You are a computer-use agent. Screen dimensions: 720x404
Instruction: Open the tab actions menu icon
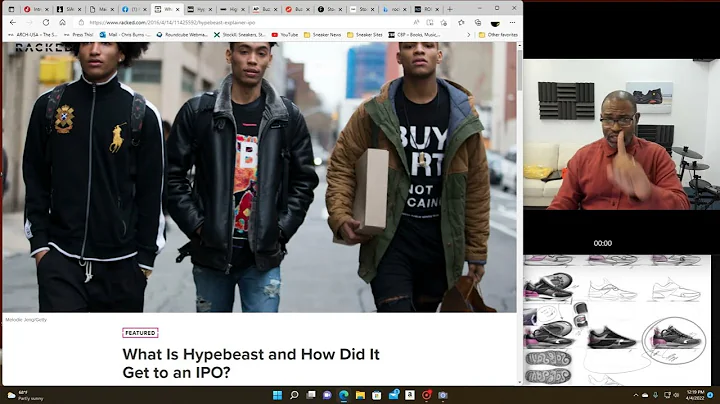[11, 9]
